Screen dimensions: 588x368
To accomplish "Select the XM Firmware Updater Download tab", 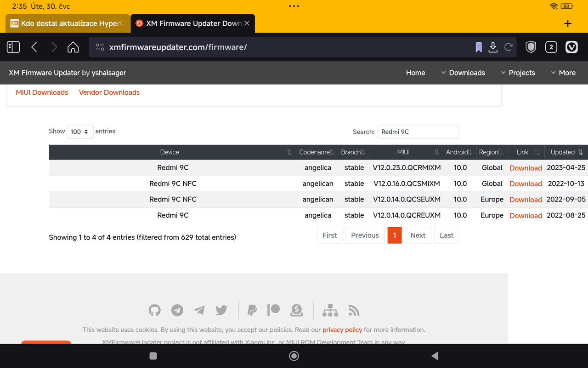I will click(193, 23).
